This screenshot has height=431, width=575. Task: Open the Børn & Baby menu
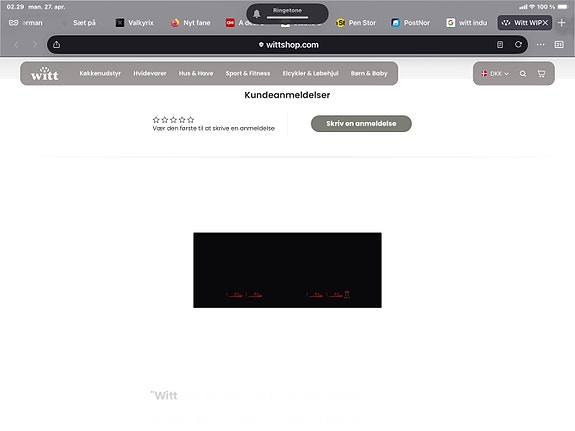point(369,73)
